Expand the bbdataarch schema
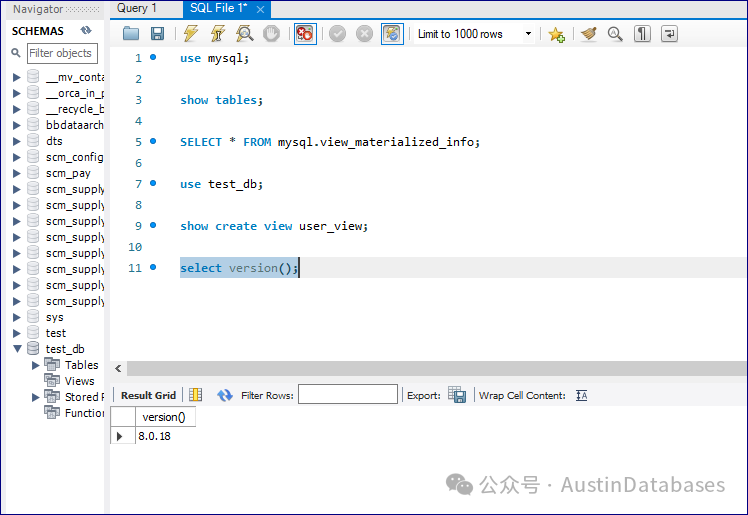Viewport: 748px width, 515px height. (17, 125)
